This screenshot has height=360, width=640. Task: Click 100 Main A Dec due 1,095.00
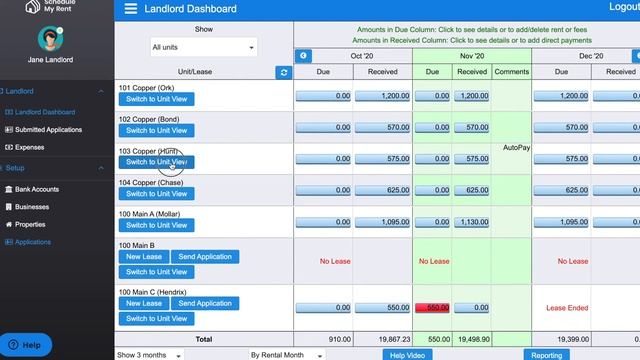click(x=561, y=222)
